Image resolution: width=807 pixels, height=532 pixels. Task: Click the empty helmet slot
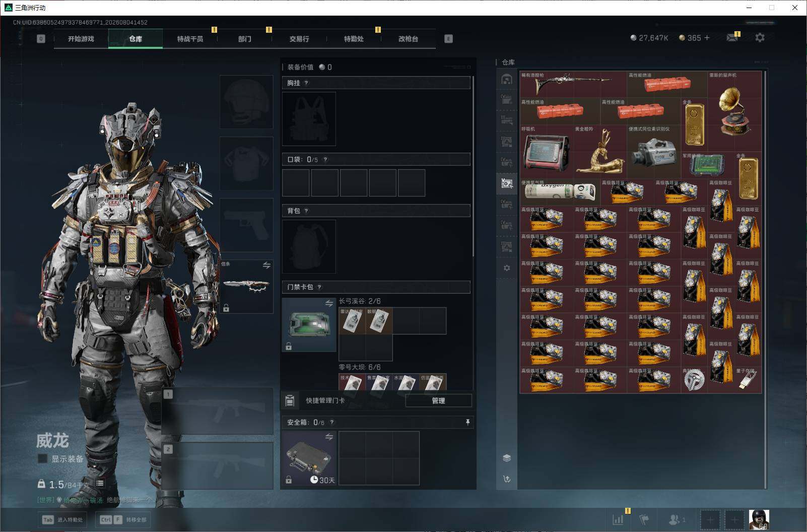(246, 102)
